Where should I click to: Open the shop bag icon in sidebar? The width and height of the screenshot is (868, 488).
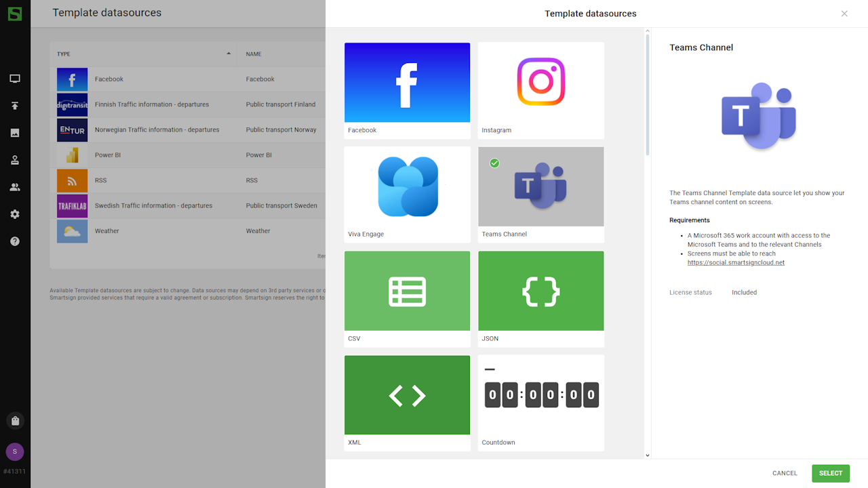[x=15, y=421]
